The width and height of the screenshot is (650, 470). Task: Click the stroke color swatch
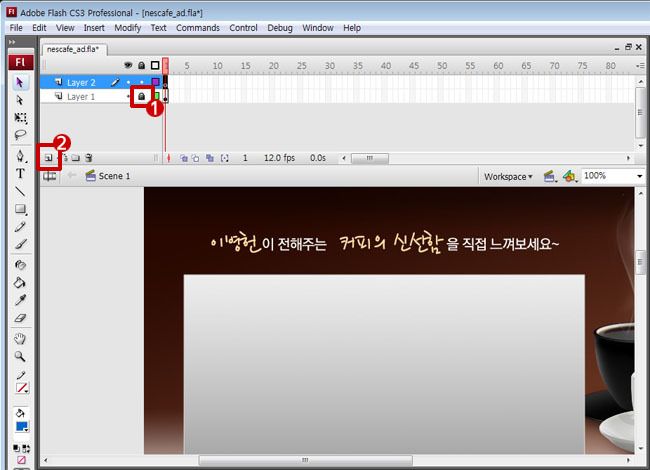pyautogui.click(x=22, y=388)
